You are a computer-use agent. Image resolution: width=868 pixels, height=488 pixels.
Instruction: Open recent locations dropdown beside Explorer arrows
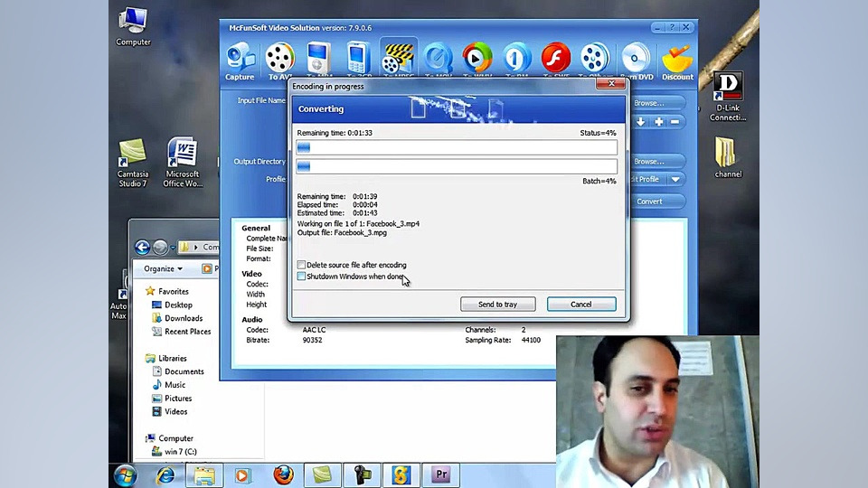tap(173, 248)
